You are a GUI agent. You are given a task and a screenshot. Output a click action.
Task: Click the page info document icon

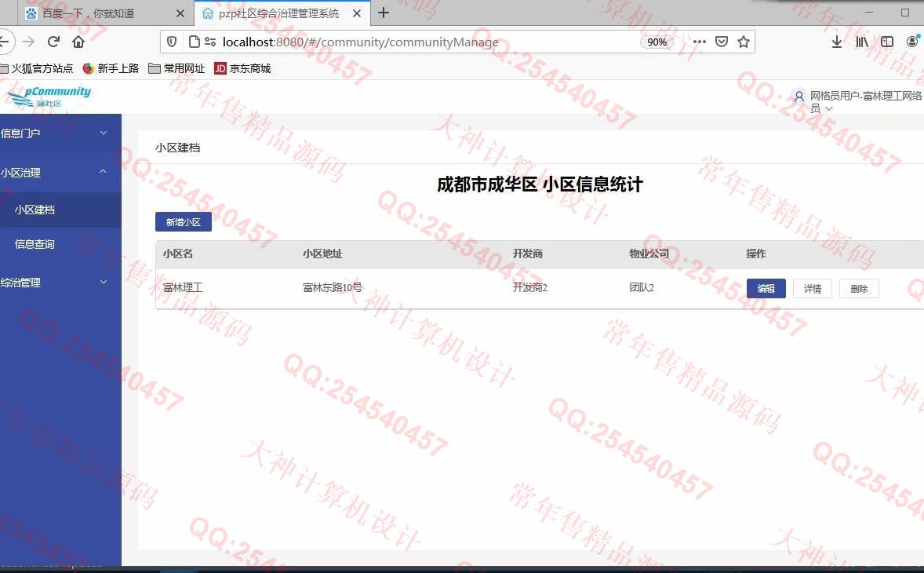(194, 42)
